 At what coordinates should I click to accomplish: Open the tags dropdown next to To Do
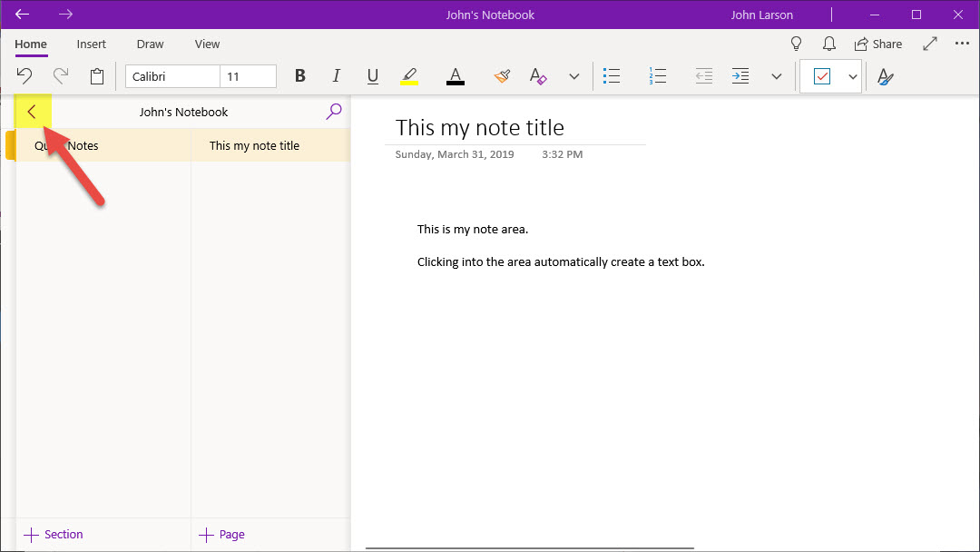[852, 76]
